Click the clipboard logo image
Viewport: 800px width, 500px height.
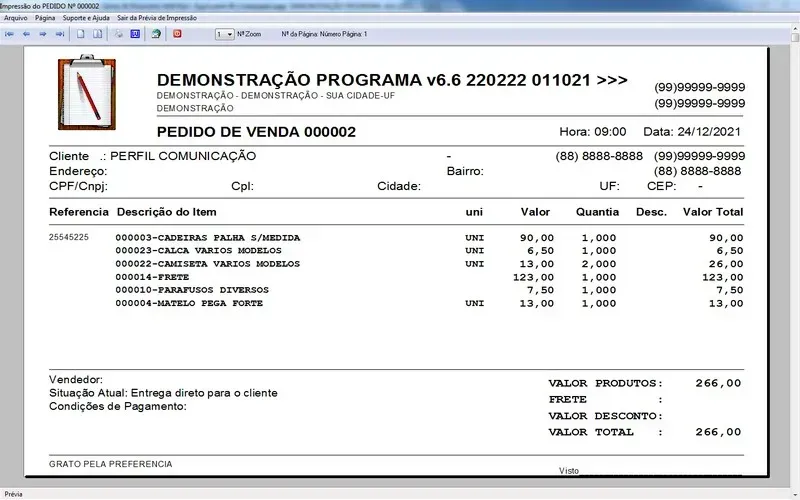pos(86,94)
